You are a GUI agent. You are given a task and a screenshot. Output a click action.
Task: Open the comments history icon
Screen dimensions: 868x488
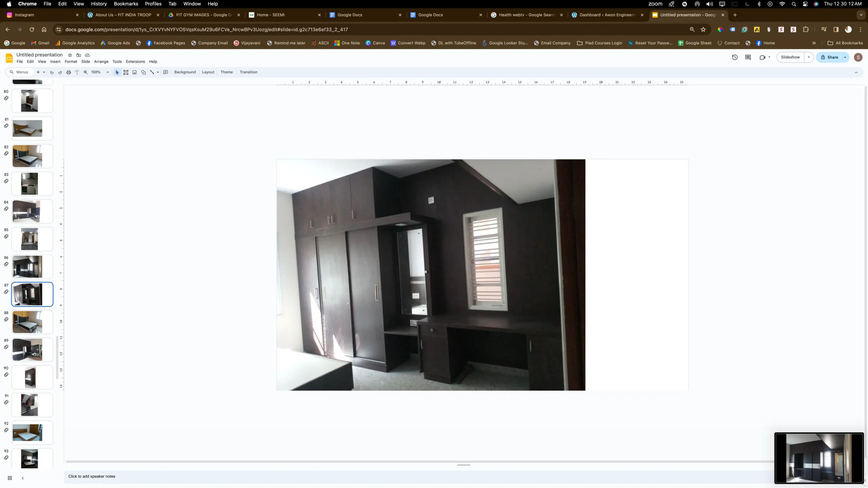748,57
